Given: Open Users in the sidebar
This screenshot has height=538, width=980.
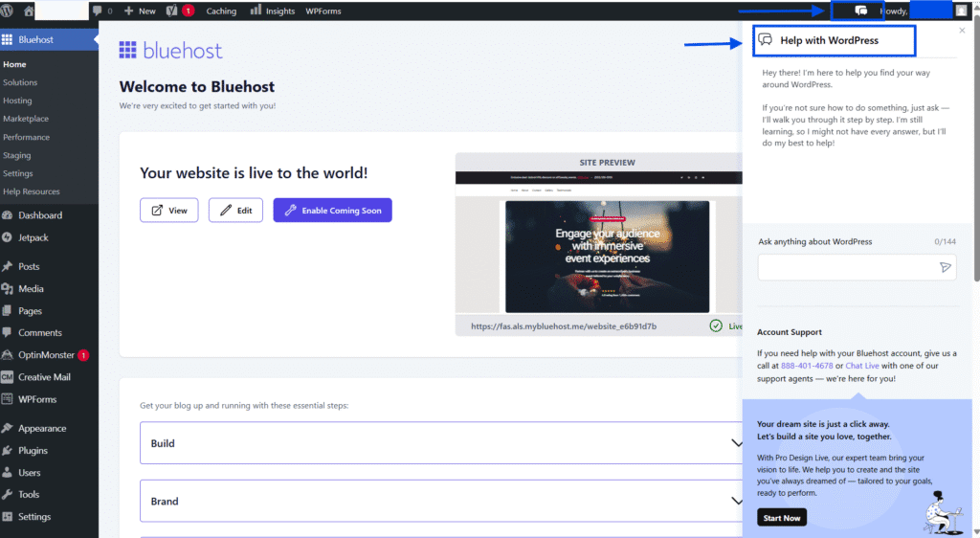Looking at the screenshot, I should pyautogui.click(x=50, y=472).
